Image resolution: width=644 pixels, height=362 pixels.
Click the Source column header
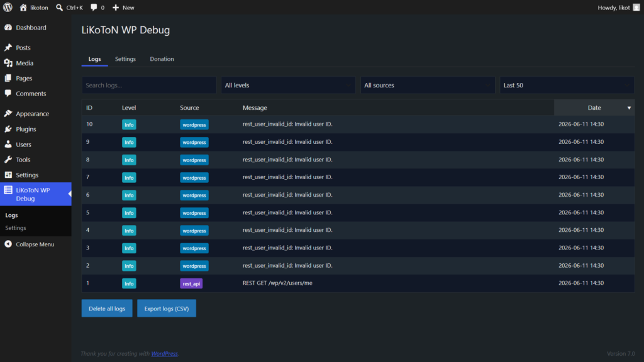189,107
